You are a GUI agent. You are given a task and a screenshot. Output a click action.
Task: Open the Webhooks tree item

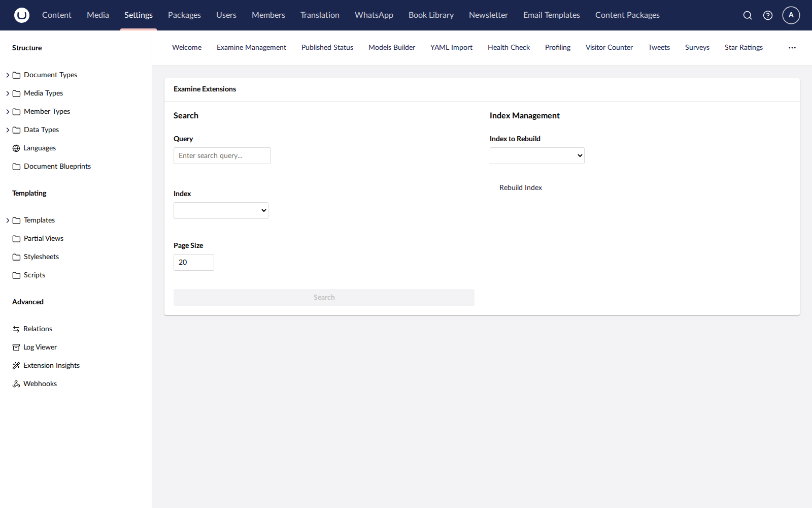[x=40, y=384]
